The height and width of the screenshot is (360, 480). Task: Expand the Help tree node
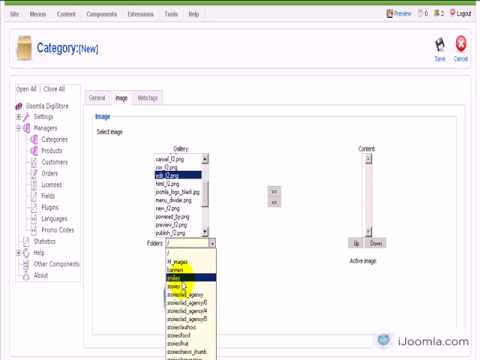click(x=19, y=253)
